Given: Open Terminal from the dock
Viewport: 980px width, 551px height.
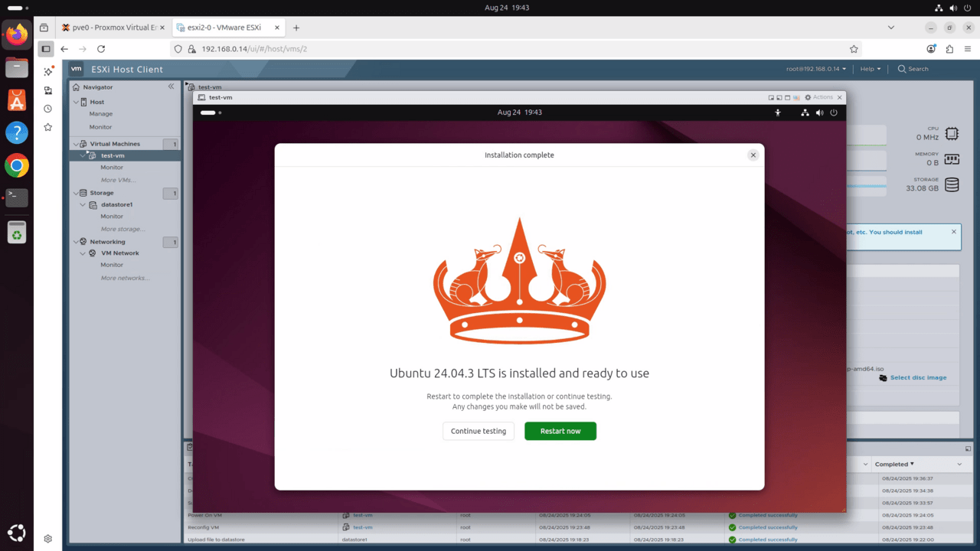Looking at the screenshot, I should coord(17,197).
